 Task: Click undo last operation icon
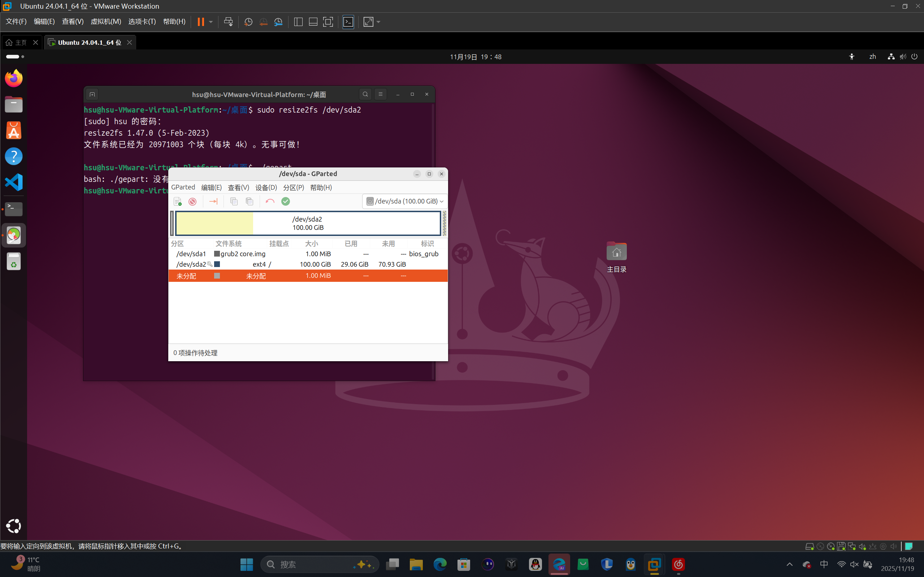click(270, 201)
